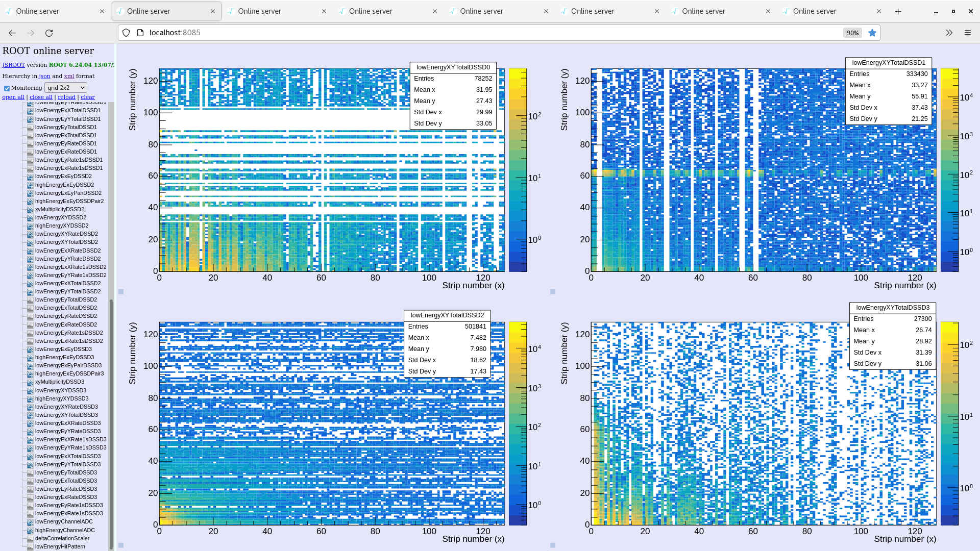Click the reload link in the hierarchy panel
Image resolution: width=980 pixels, height=551 pixels.
(x=66, y=97)
